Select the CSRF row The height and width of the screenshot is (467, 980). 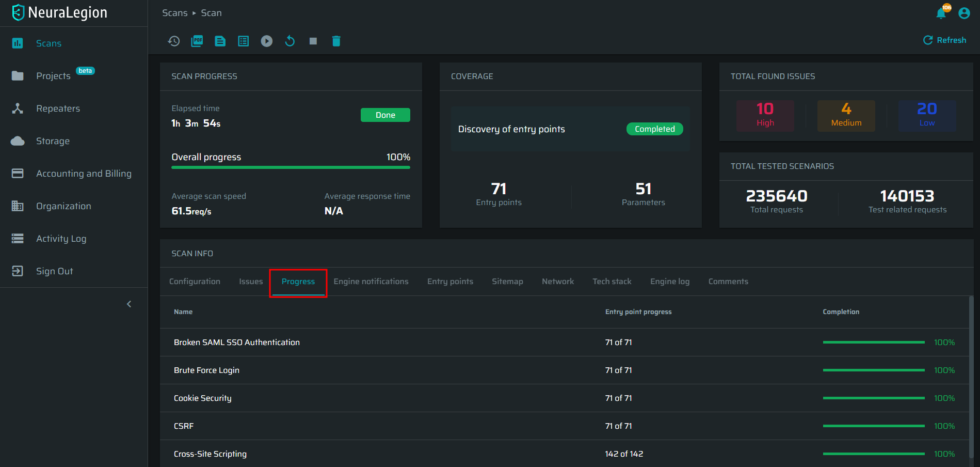coord(565,426)
